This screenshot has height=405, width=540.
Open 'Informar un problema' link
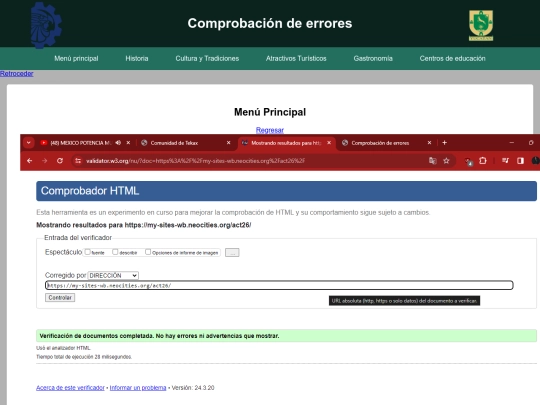[x=138, y=388]
